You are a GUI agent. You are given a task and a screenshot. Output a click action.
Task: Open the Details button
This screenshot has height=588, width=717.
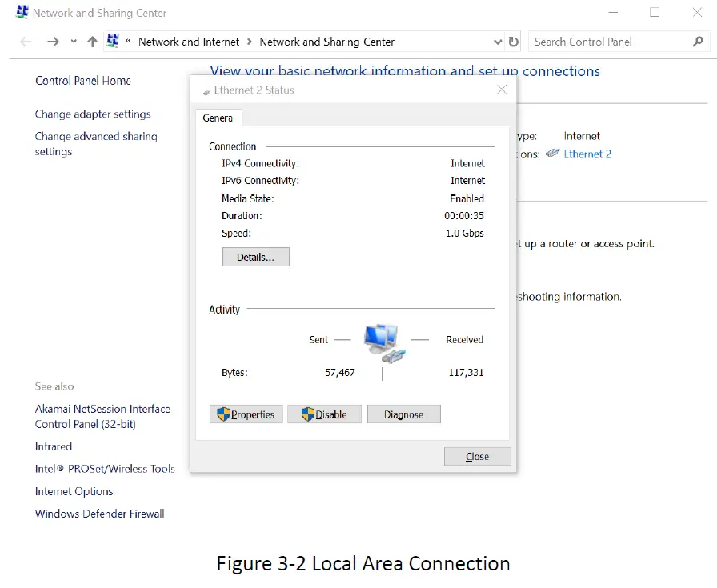coord(255,258)
